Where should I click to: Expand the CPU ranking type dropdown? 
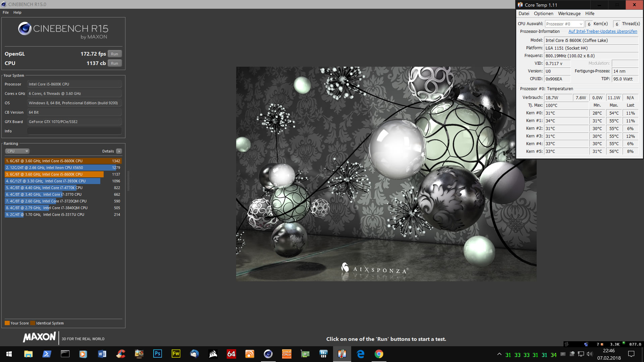(17, 151)
